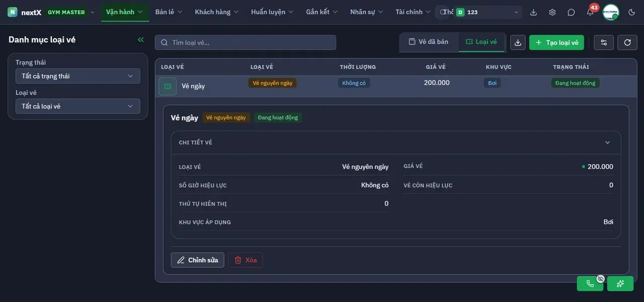The image size is (644, 302).
Task: Open the Loại vé dropdown filter
Action: pyautogui.click(x=78, y=106)
